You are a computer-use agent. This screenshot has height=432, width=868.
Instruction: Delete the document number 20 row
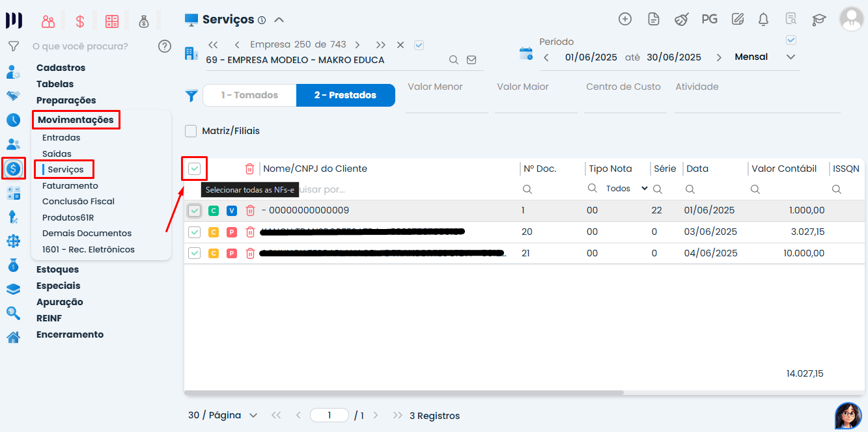pyautogui.click(x=250, y=232)
